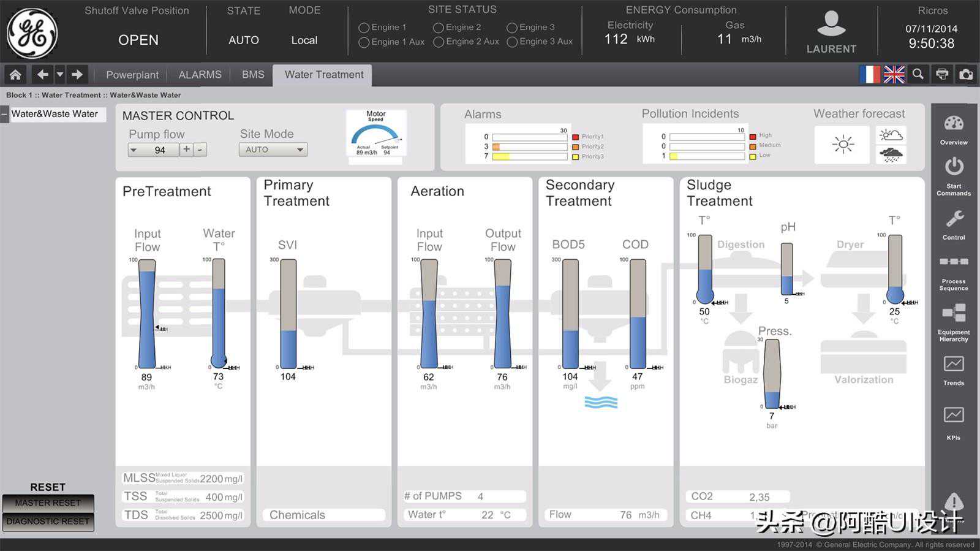The image size is (980, 551).
Task: Open the Trends chart icon
Action: click(x=954, y=365)
